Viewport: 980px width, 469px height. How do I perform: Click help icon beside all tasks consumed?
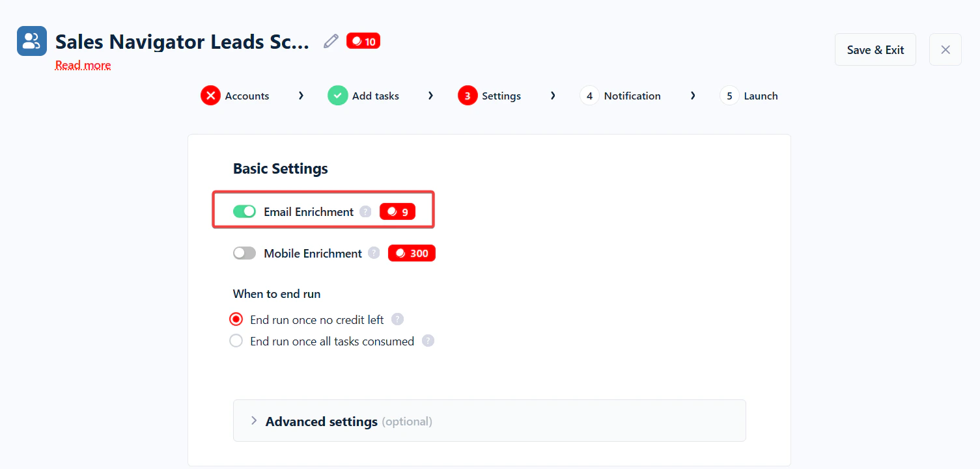coord(428,341)
